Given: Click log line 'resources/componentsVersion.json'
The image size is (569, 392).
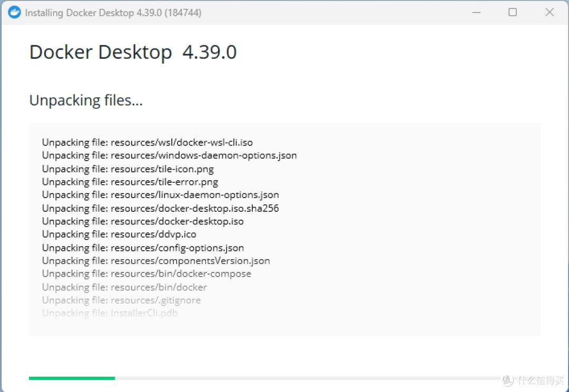Looking at the screenshot, I should tap(156, 261).
